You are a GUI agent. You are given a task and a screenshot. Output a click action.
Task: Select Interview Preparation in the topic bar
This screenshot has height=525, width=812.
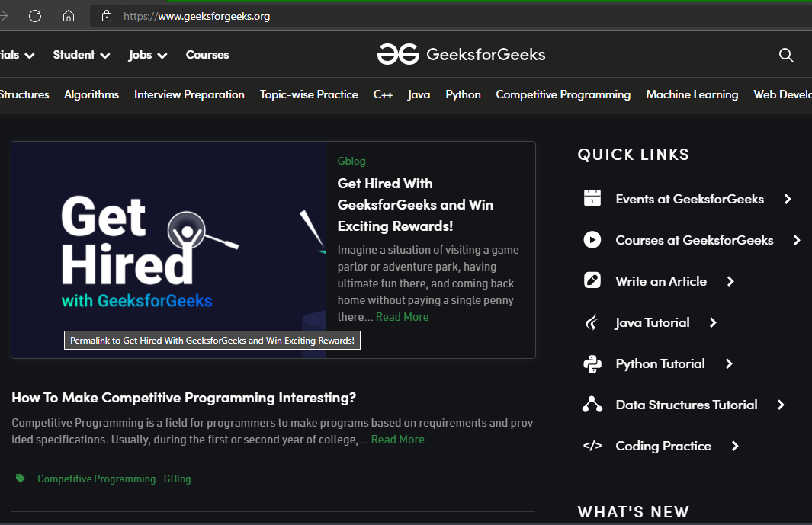(x=189, y=94)
